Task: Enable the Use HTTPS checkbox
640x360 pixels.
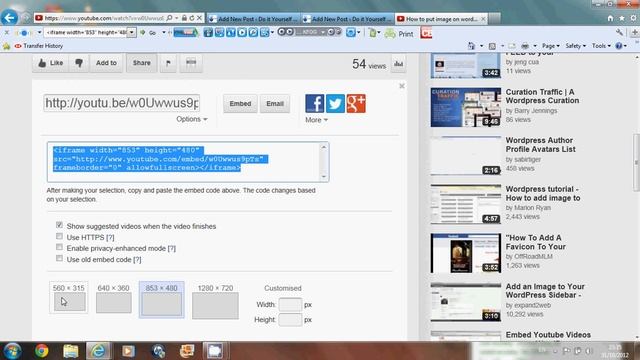Action: click(x=60, y=236)
